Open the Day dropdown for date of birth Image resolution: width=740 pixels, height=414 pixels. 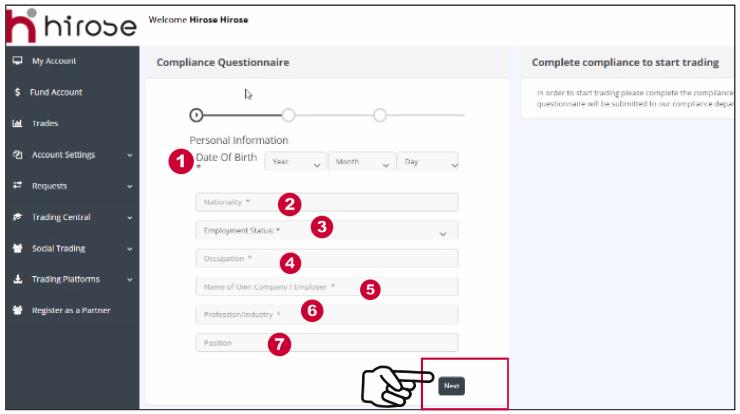[427, 162]
